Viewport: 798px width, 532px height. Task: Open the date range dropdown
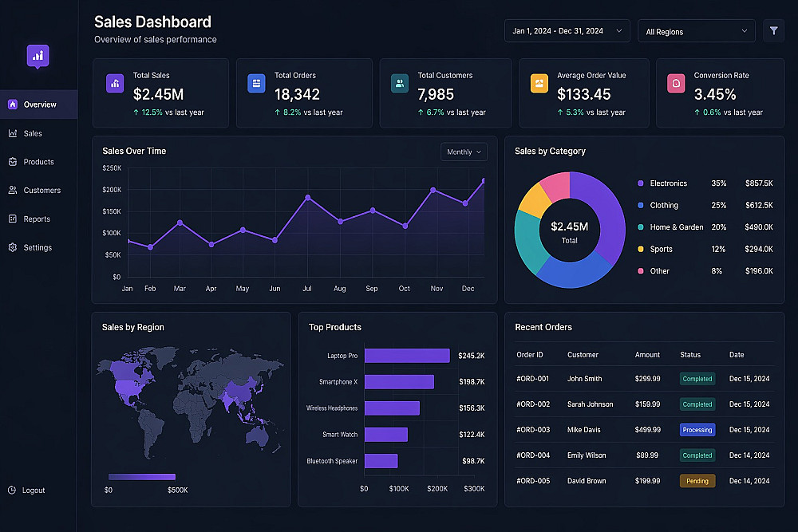pos(567,31)
